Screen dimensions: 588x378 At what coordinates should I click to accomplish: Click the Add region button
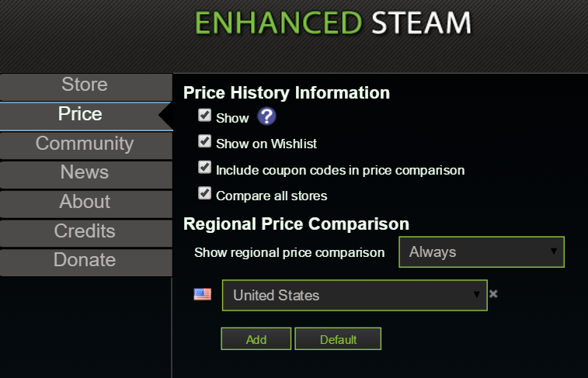(x=256, y=339)
